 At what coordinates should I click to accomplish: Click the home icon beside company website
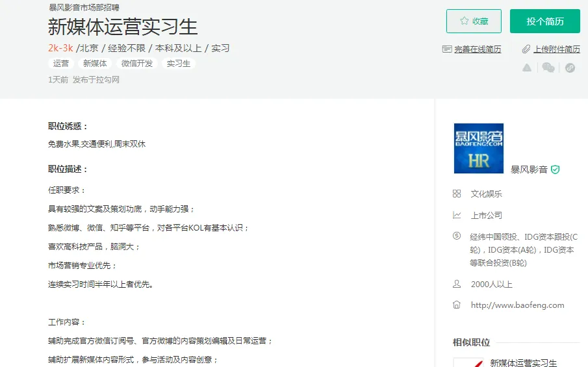[457, 305]
